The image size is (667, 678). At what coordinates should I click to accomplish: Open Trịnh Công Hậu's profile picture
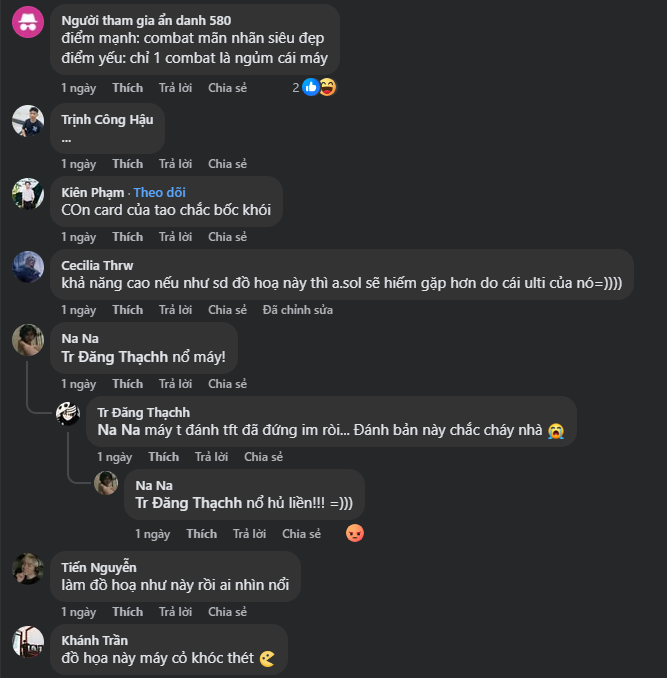pos(28,121)
